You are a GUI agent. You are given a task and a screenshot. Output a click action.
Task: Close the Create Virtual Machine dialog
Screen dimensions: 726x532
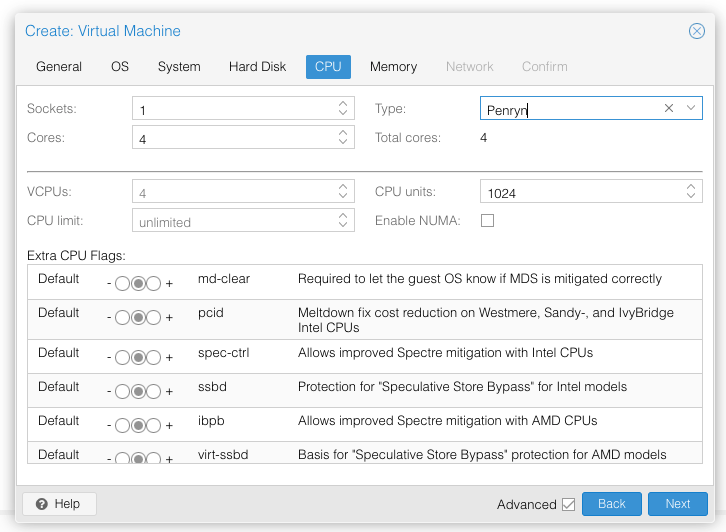(696, 31)
